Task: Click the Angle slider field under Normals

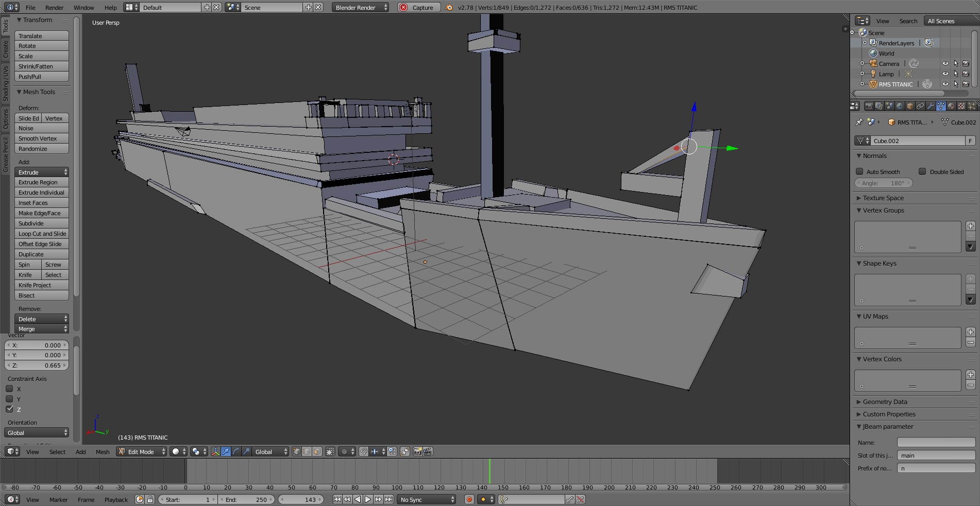Action: [883, 183]
